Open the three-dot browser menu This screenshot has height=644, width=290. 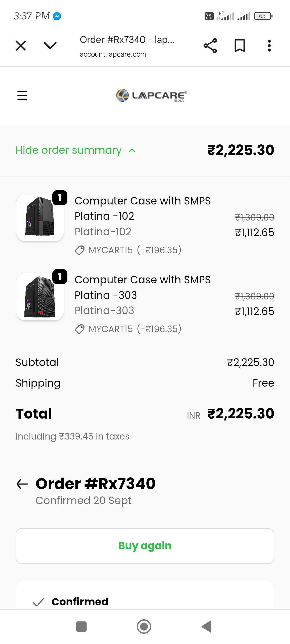[269, 46]
